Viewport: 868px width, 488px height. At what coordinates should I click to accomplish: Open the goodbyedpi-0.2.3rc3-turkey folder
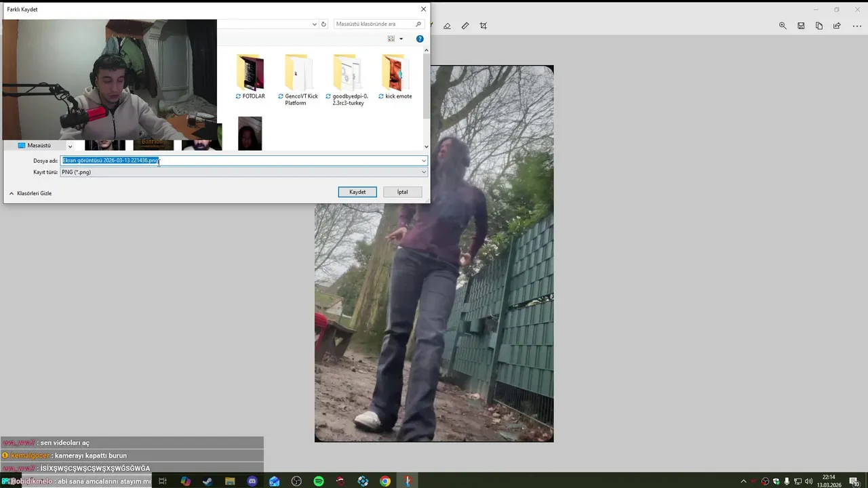tap(347, 80)
